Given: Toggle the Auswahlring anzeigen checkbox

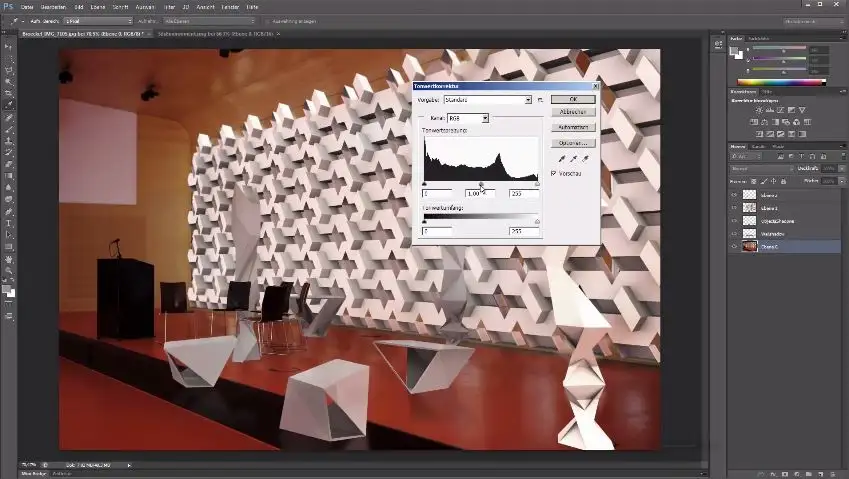Looking at the screenshot, I should pyautogui.click(x=267, y=21).
